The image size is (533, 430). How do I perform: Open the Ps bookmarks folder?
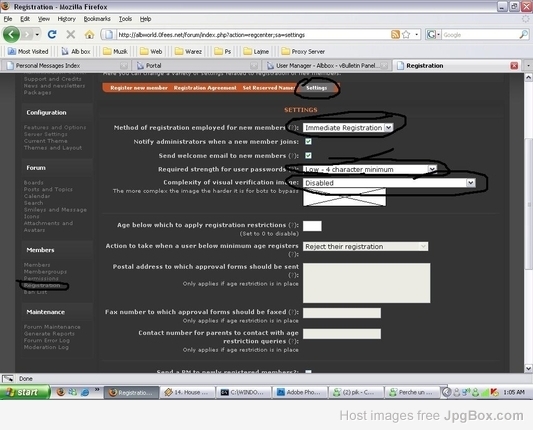[x=223, y=51]
